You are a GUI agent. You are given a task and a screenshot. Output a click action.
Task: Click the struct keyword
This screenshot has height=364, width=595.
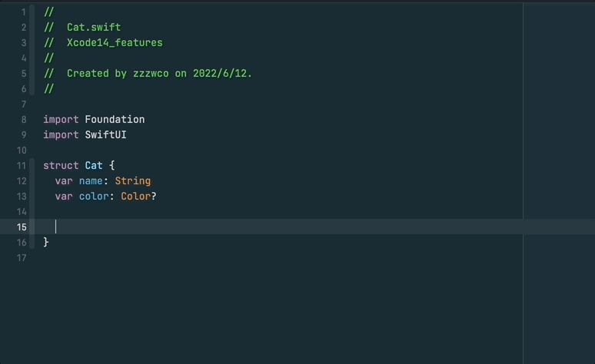(x=61, y=166)
